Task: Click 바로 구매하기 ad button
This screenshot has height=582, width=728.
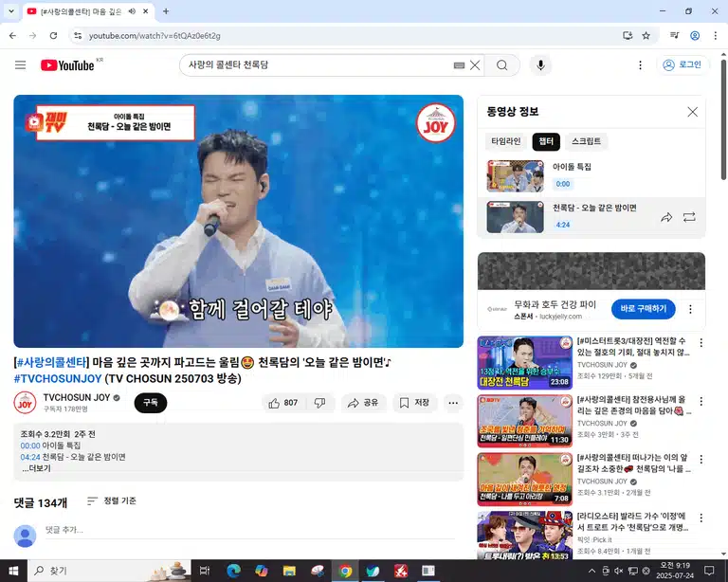Action: 643,309
